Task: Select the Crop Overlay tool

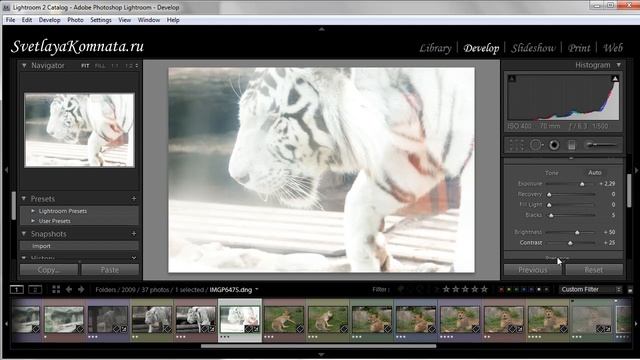Action: click(x=516, y=145)
